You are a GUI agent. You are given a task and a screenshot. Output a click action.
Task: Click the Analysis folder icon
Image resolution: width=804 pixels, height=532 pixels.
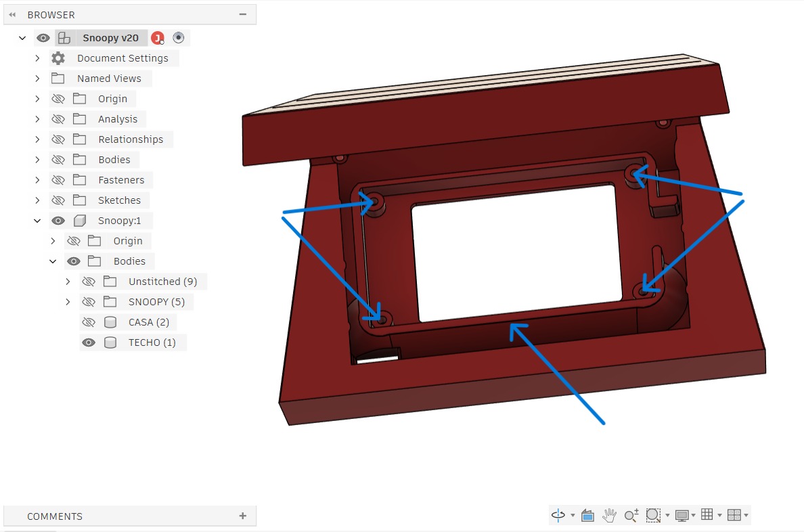pyautogui.click(x=79, y=119)
